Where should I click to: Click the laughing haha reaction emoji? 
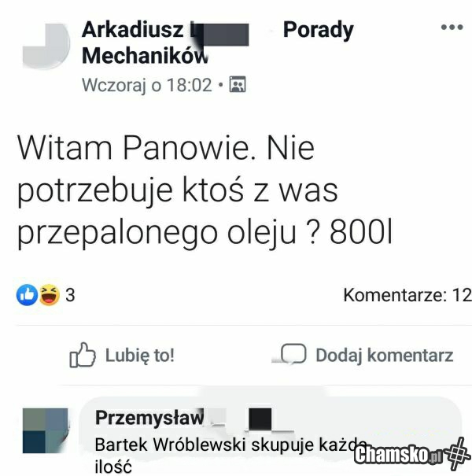click(x=50, y=295)
